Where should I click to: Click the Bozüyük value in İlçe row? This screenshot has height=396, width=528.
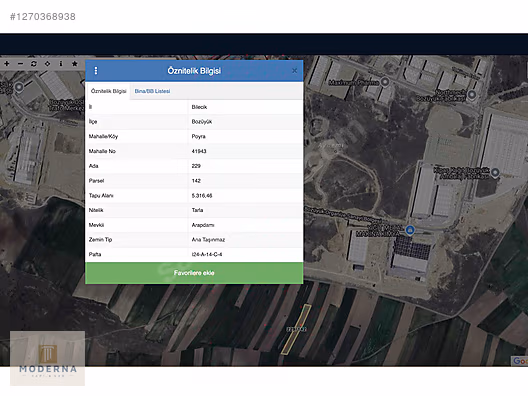pos(202,122)
